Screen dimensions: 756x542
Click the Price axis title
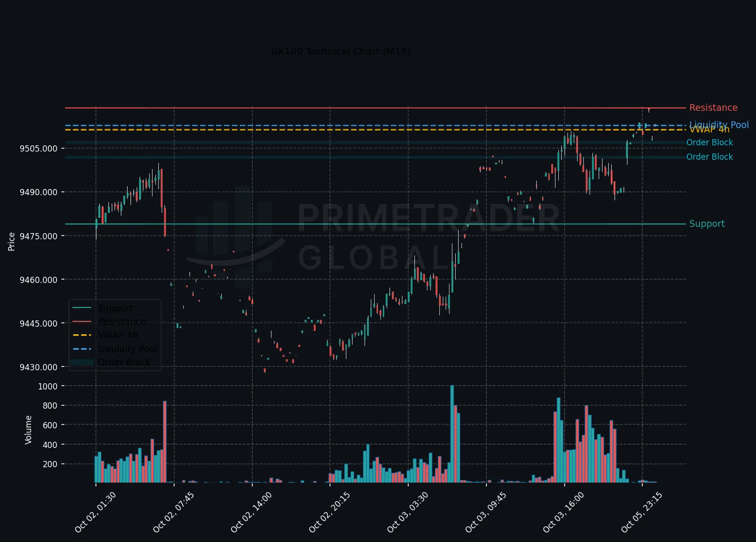(x=12, y=242)
